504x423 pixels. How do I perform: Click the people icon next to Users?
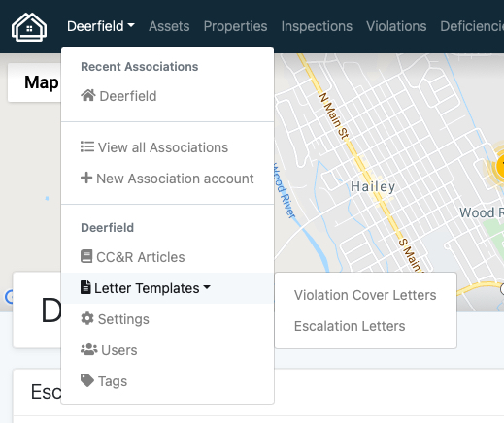89,349
